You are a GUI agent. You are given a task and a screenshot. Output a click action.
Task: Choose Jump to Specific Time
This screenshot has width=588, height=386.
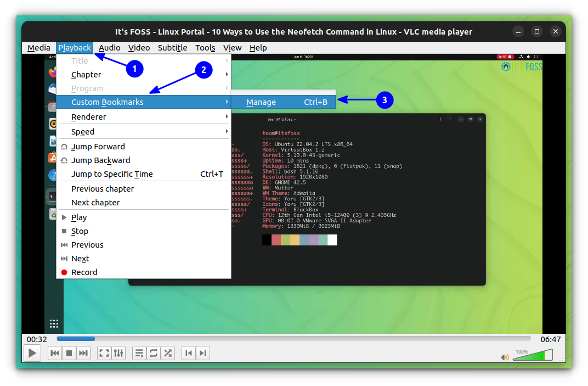(112, 174)
